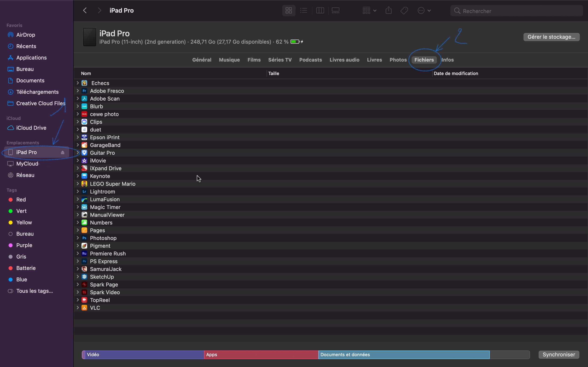
Task: Click Documents et données storage segment
Action: pyautogui.click(x=403, y=355)
